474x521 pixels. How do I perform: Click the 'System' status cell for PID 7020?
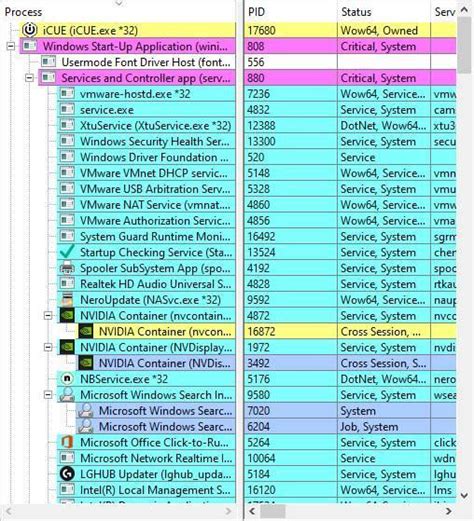point(384,410)
